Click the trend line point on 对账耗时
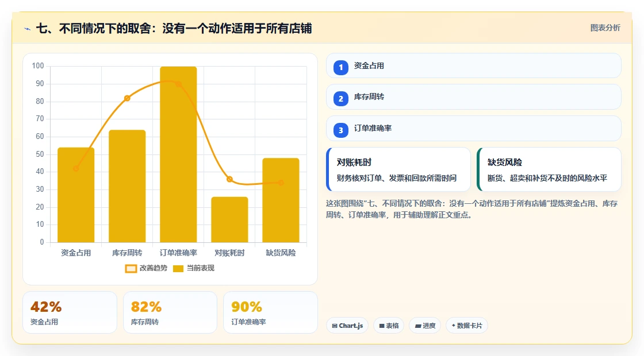This screenshot has height=356, width=644. pos(229,179)
